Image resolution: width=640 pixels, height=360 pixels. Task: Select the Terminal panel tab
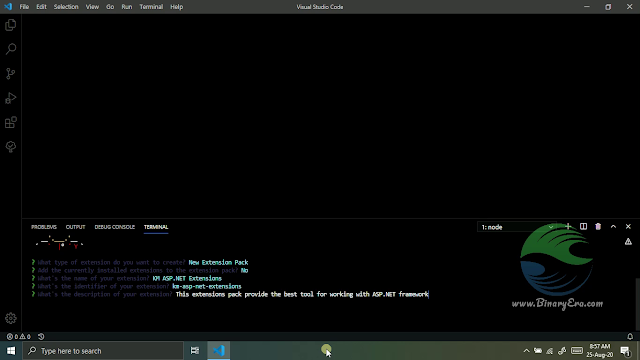click(x=156, y=227)
